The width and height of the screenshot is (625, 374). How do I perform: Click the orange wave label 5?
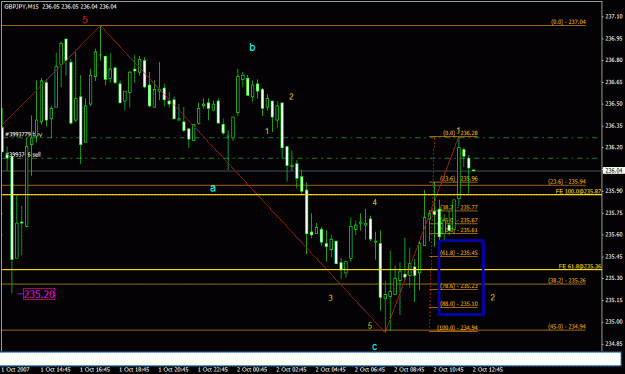point(370,326)
